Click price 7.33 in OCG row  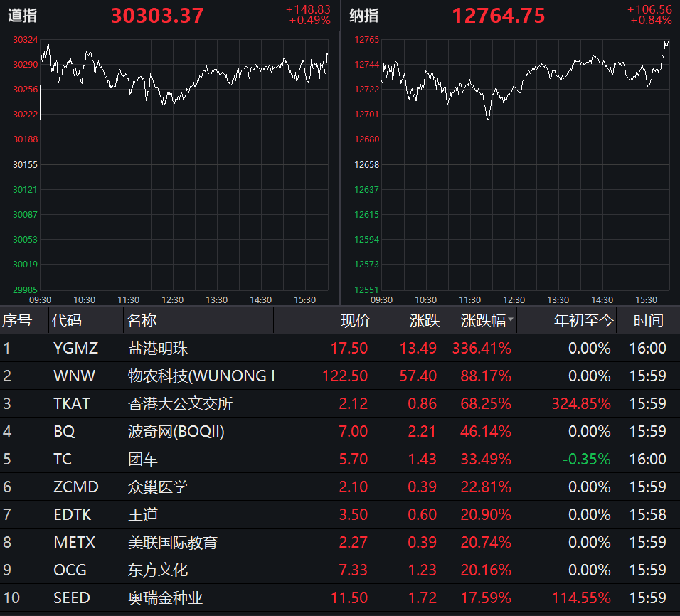point(353,570)
